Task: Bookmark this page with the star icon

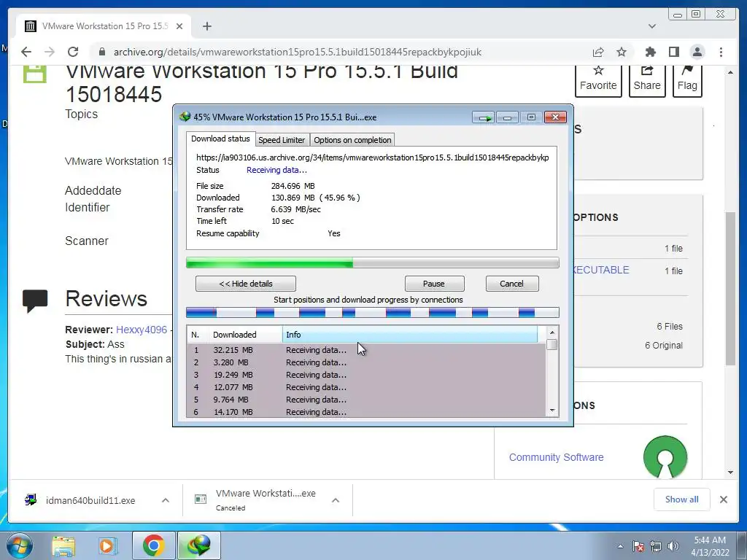Action: [622, 52]
